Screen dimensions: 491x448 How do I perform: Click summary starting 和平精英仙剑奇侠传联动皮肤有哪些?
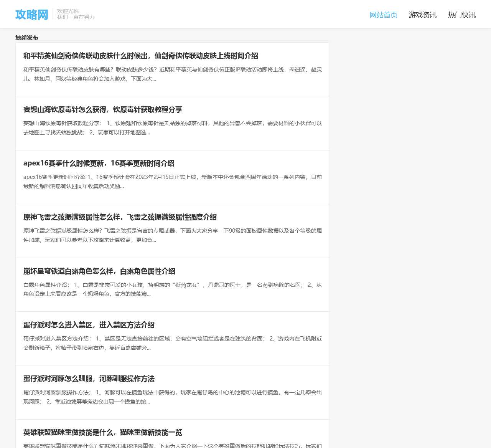click(173, 74)
